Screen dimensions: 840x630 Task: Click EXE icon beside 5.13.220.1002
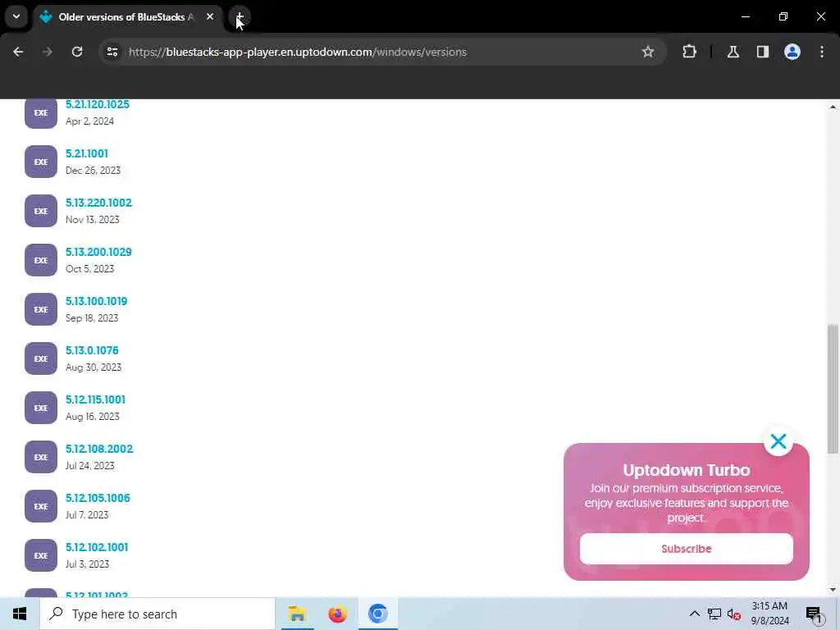(41, 211)
